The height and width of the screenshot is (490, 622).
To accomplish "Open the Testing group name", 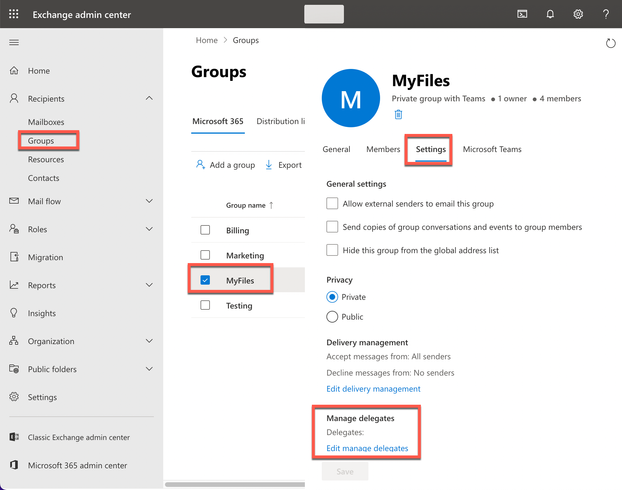I will pos(239,306).
